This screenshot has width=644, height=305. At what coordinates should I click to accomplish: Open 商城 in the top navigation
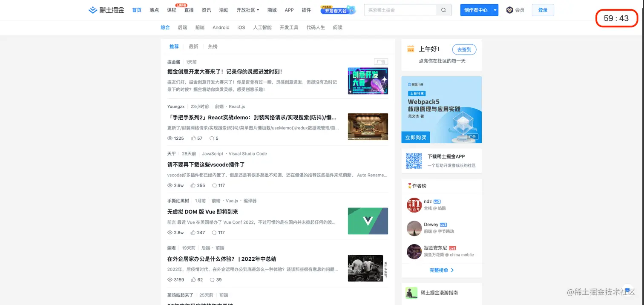(272, 10)
